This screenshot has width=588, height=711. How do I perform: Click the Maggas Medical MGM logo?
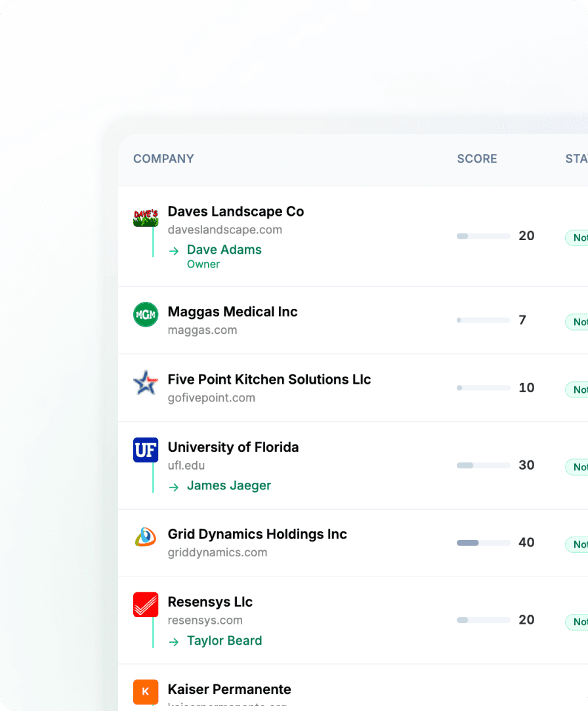click(x=146, y=314)
